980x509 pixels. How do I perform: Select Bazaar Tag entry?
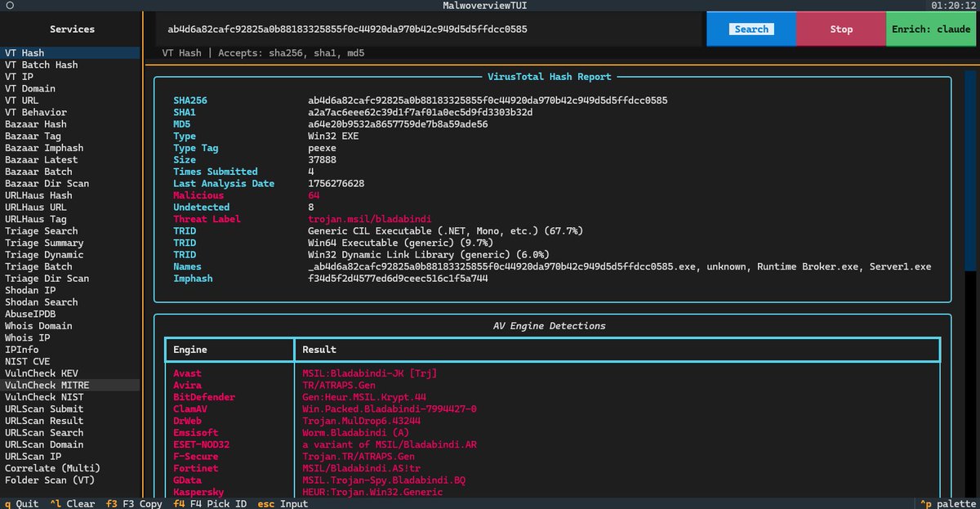click(71, 136)
